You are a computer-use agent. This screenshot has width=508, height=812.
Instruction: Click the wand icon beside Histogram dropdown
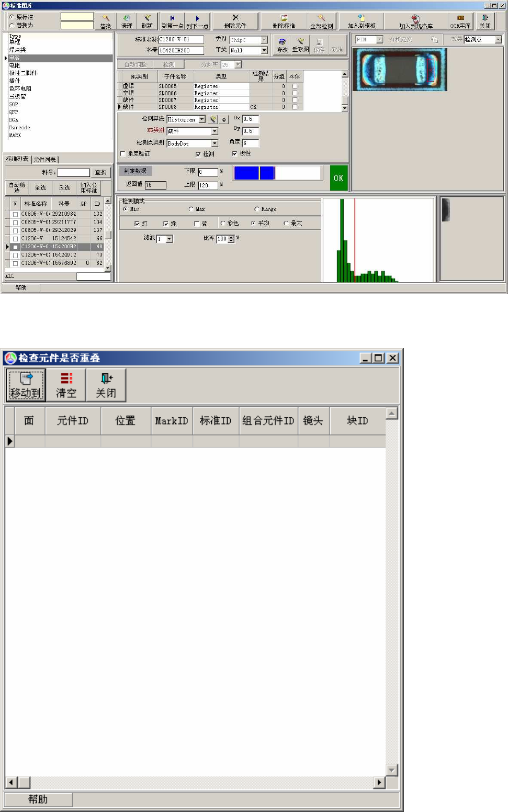(213, 119)
